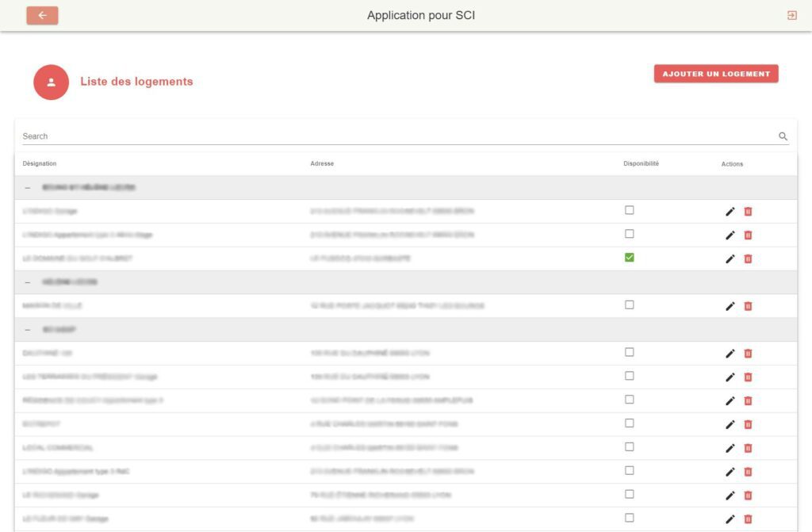Collapse the first owner group in the list

pyautogui.click(x=28, y=188)
